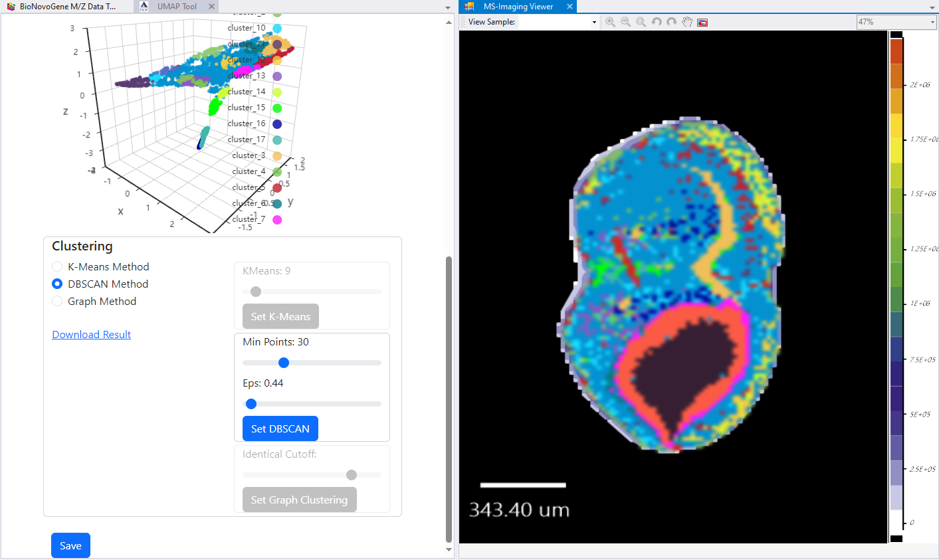Image resolution: width=939 pixels, height=560 pixels.
Task: Select DBSCAN Method radio option
Action: tap(57, 284)
